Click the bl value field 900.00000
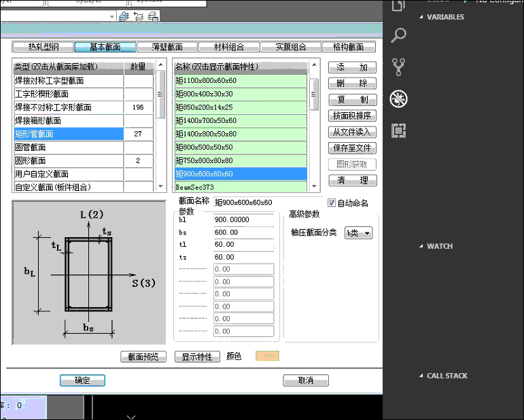Image resolution: width=524 pixels, height=420 pixels. [244, 220]
